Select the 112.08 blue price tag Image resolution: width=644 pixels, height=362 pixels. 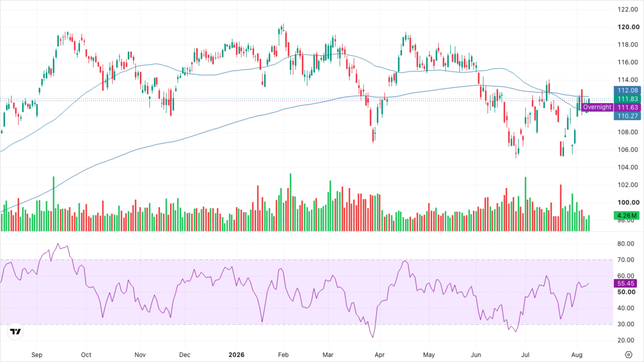627,90
